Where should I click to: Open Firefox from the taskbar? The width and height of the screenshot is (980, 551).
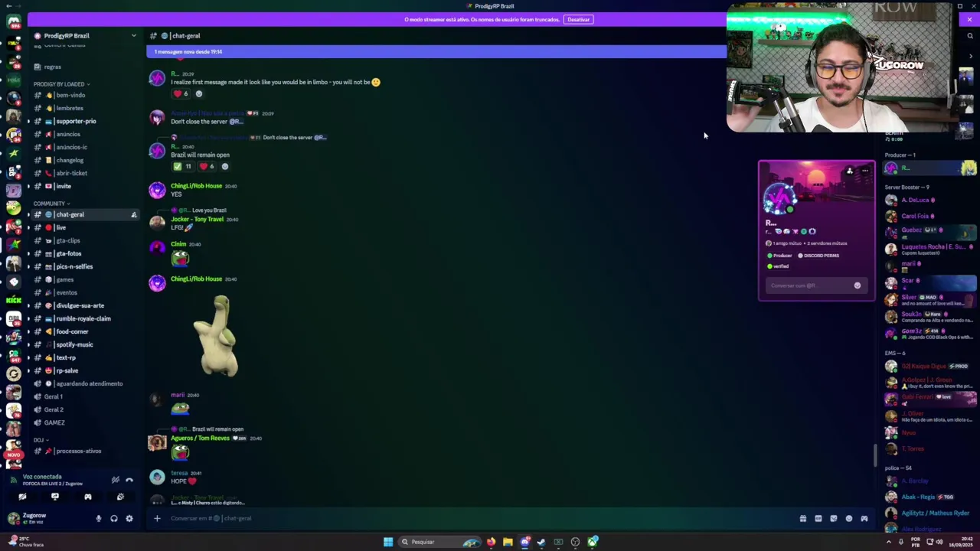point(491,542)
